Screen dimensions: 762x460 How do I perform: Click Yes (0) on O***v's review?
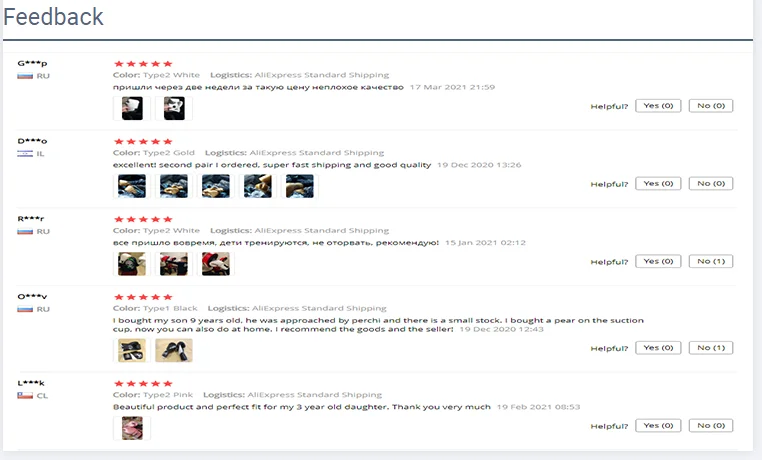658,348
